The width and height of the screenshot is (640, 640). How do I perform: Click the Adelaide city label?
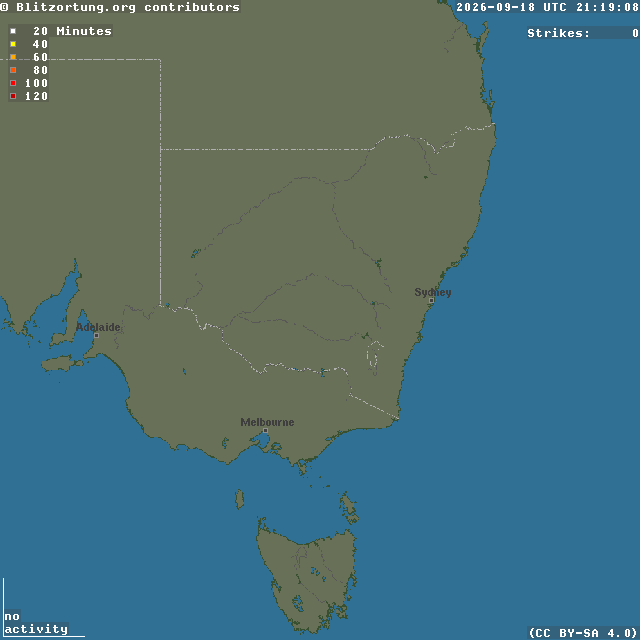pos(98,327)
